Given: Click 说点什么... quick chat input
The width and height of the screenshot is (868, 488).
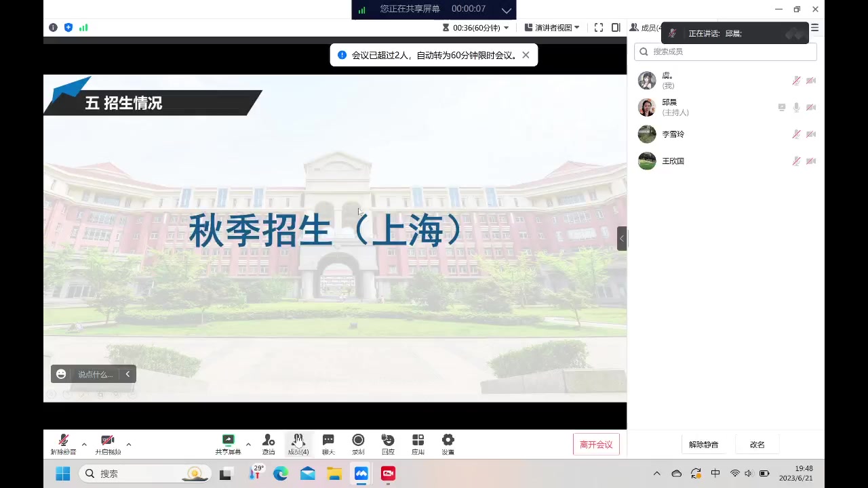Looking at the screenshot, I should (96, 374).
